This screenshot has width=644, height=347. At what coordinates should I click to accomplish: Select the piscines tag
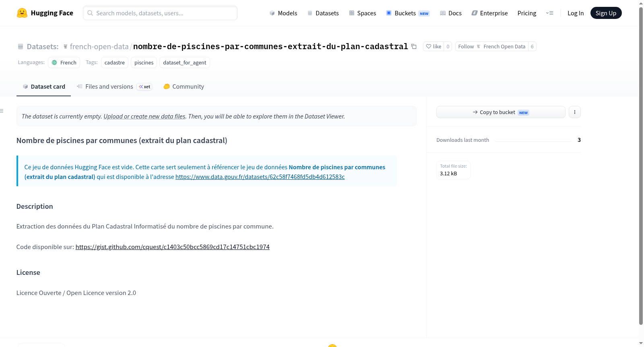tap(144, 62)
